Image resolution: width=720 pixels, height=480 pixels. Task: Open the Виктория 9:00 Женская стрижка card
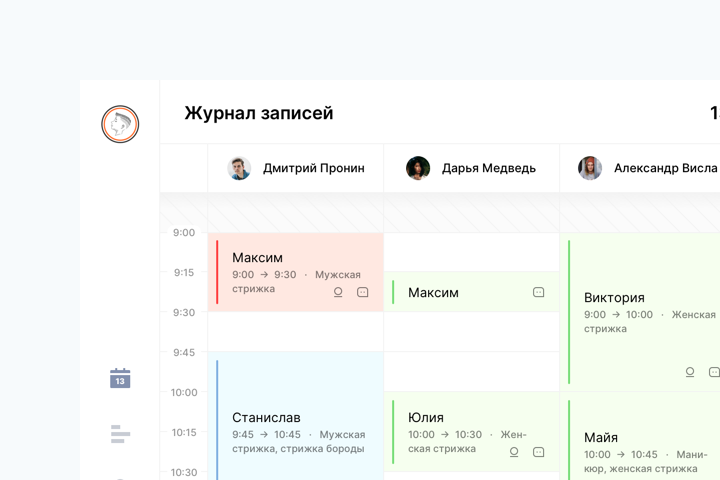640,312
